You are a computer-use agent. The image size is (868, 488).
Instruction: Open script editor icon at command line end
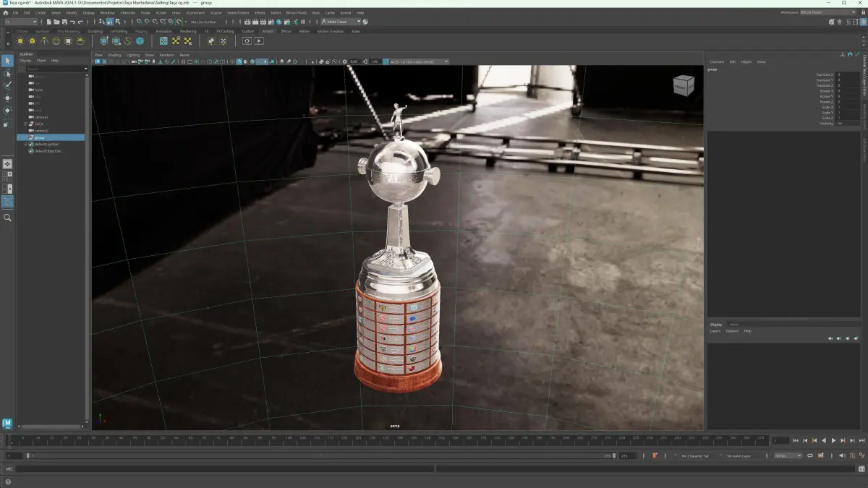coord(862,468)
